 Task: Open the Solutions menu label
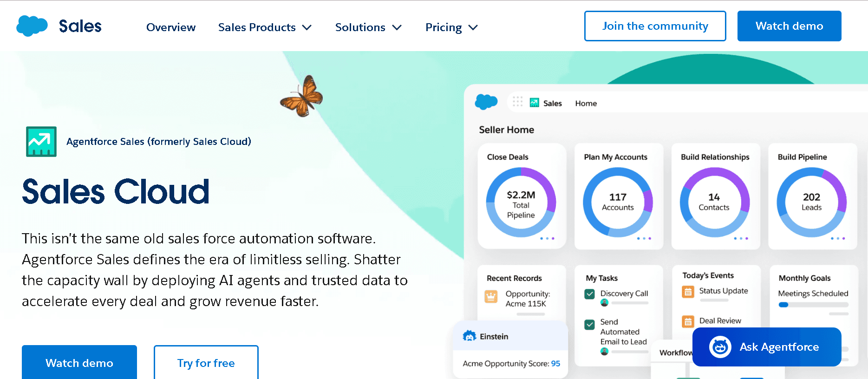[360, 27]
